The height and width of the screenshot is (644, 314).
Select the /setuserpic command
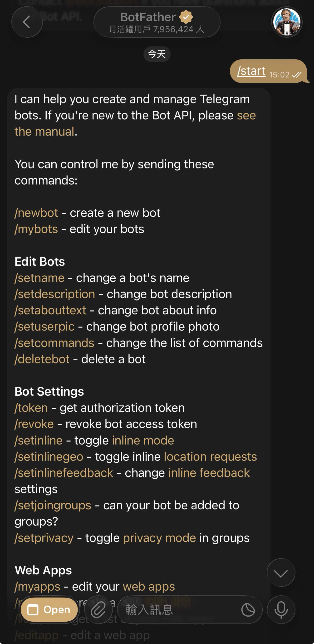tap(45, 327)
